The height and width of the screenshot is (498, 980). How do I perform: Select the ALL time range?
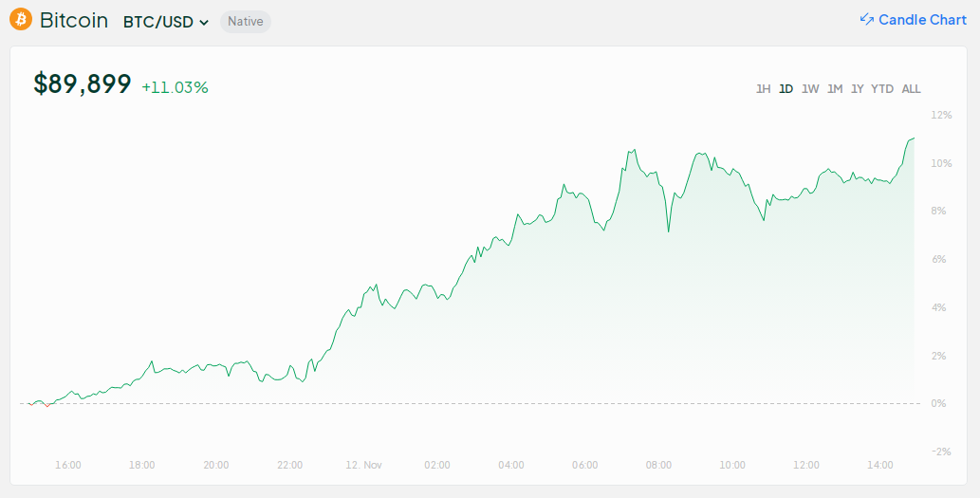click(911, 89)
